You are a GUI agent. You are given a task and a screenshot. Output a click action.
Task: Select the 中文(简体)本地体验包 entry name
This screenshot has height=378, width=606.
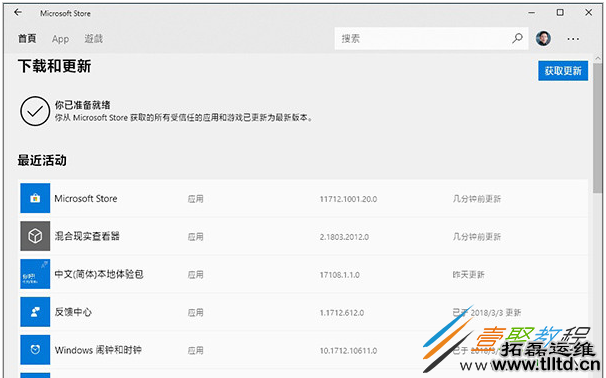pos(99,274)
